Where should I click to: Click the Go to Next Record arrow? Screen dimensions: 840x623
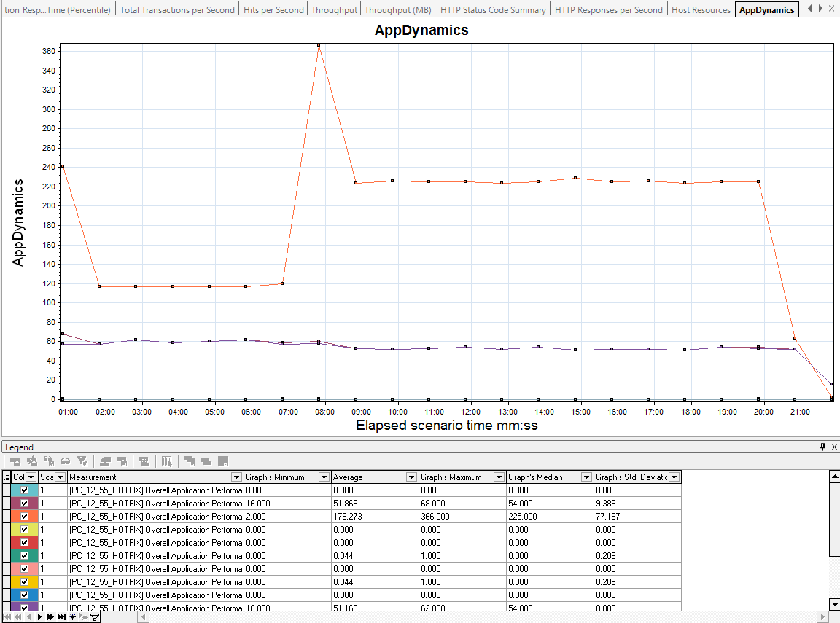pyautogui.click(x=40, y=616)
